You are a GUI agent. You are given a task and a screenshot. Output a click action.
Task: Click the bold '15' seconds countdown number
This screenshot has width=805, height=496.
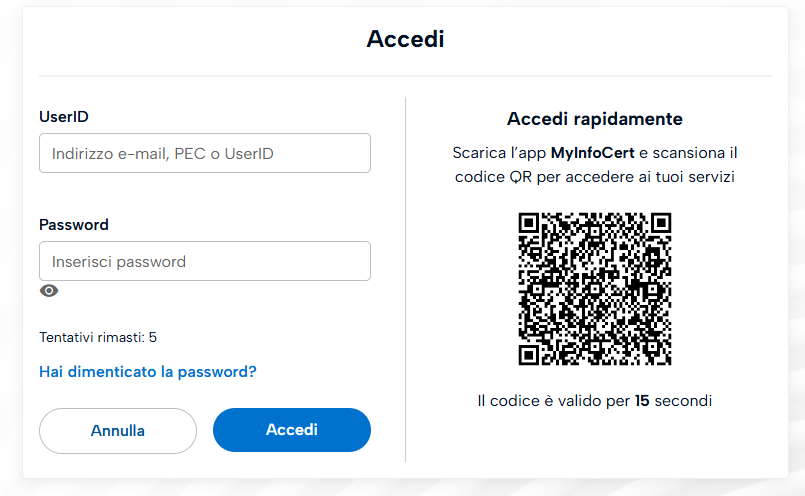642,401
